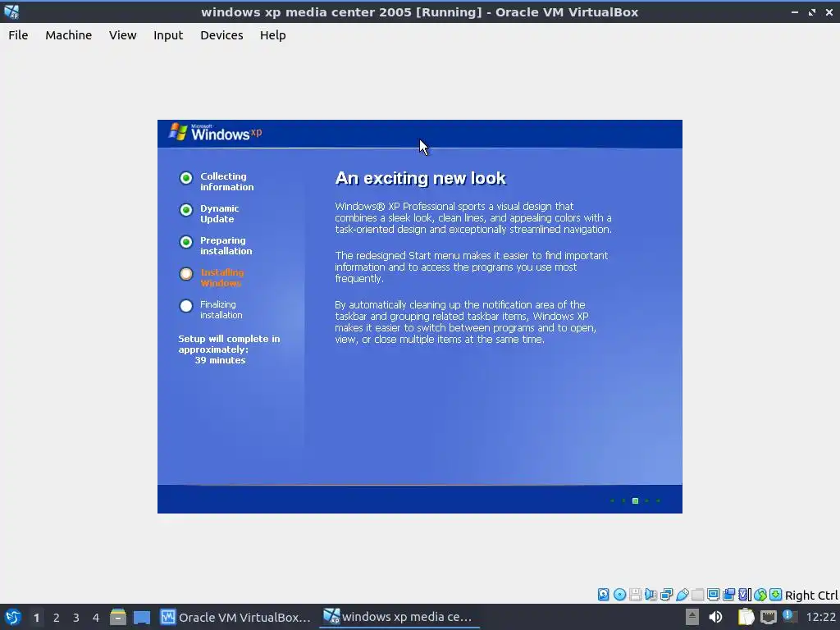Image resolution: width=840 pixels, height=630 pixels.
Task: Open the USB devices status icon
Action: (682, 595)
